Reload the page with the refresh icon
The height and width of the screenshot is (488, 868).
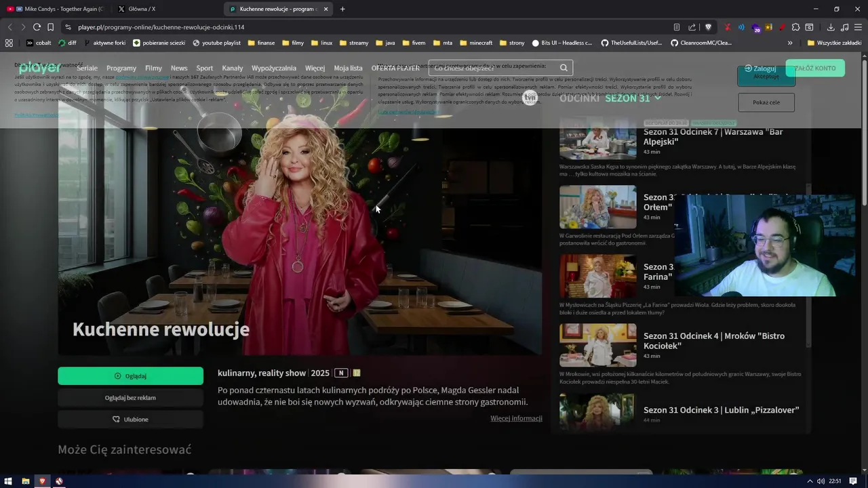(37, 27)
